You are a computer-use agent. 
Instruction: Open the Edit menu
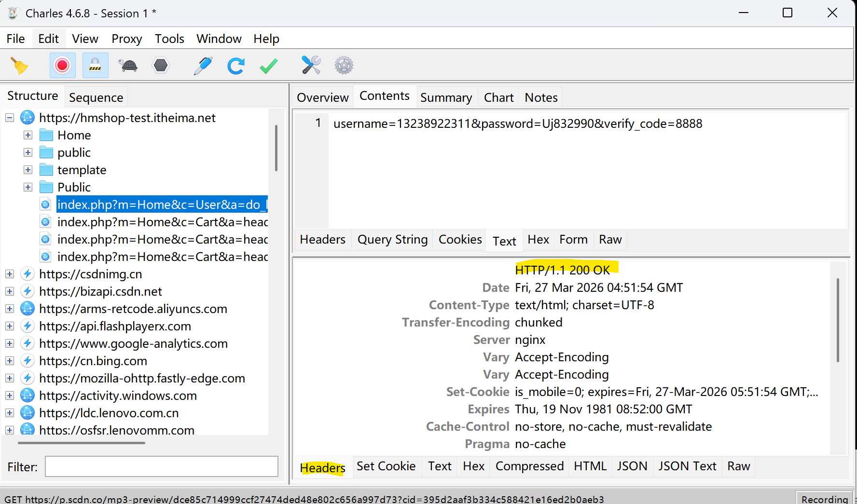coord(48,39)
